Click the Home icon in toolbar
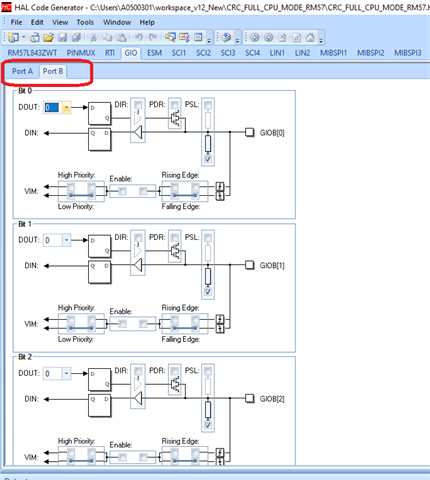Screen dimensions: 430x480 (x=310, y=37)
